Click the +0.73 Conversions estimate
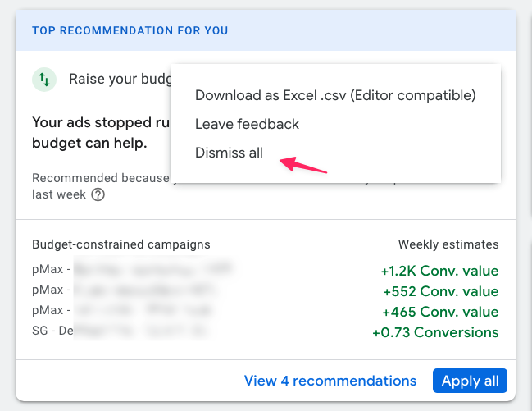 pyautogui.click(x=435, y=332)
